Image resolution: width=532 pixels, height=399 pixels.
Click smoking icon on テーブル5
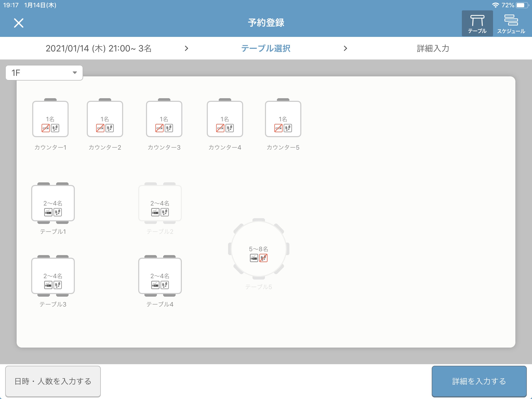coord(254,258)
